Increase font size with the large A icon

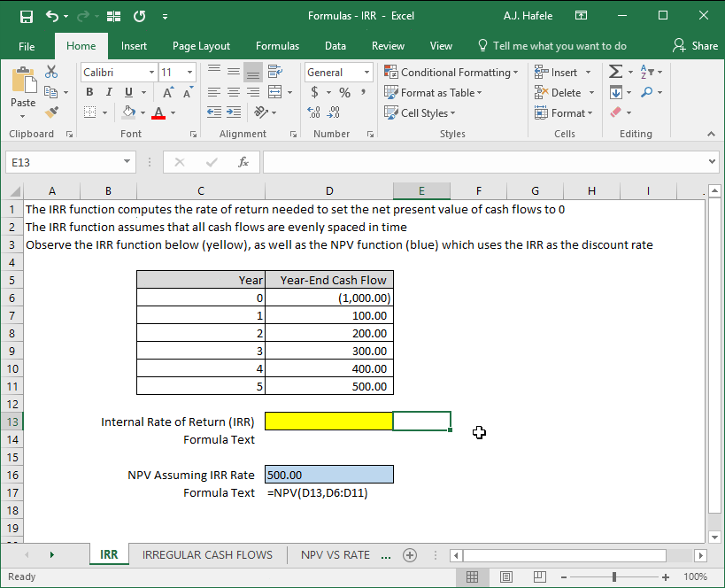click(x=168, y=92)
